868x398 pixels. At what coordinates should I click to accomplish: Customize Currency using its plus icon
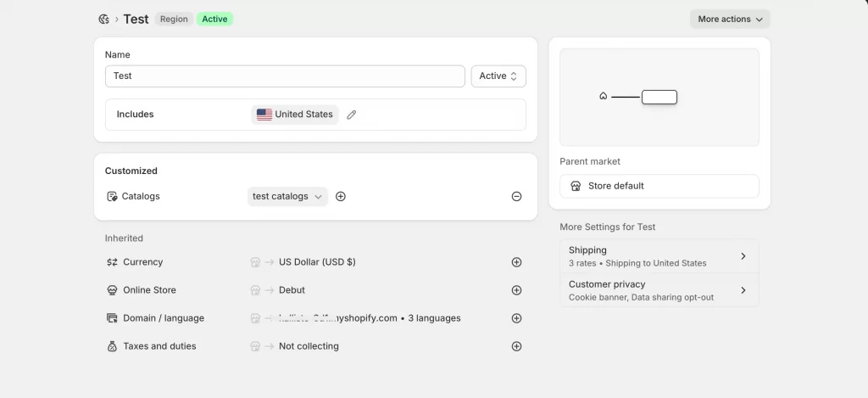[516, 262]
